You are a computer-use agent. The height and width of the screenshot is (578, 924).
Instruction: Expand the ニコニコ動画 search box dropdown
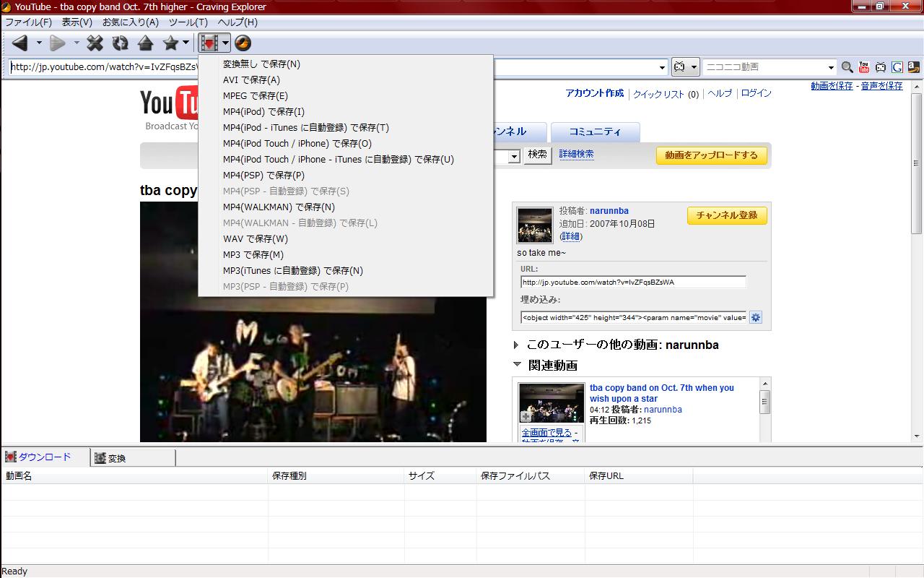831,67
